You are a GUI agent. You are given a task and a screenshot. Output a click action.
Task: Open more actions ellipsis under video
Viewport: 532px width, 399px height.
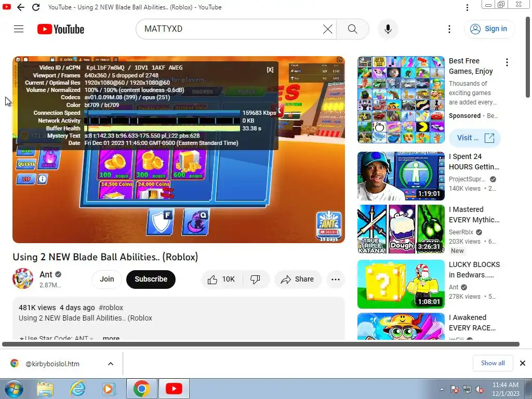(x=336, y=279)
